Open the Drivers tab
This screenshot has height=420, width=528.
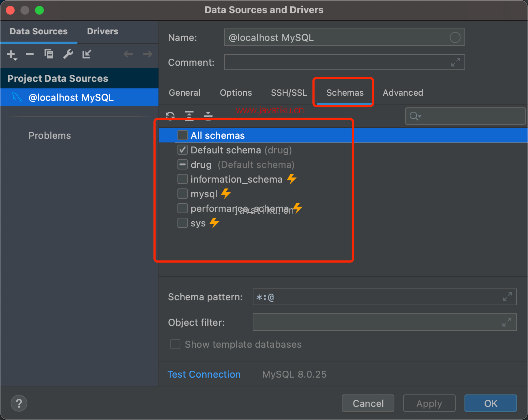point(103,31)
